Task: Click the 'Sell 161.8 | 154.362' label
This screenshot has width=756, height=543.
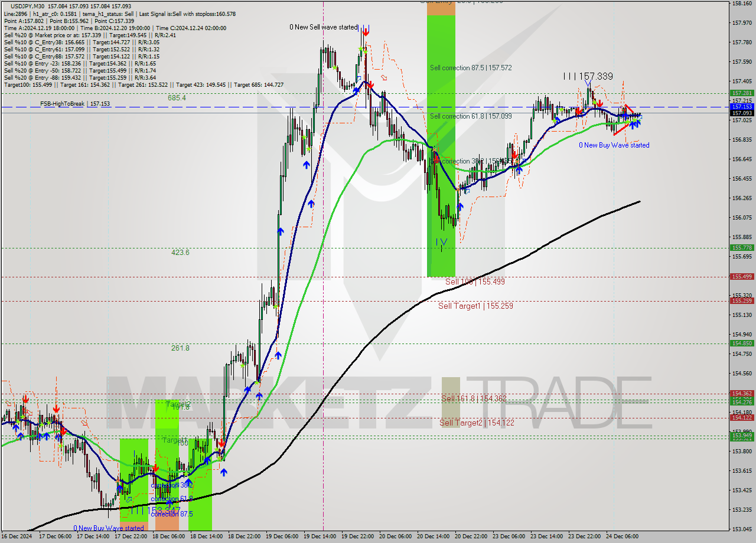Action: tap(474, 398)
